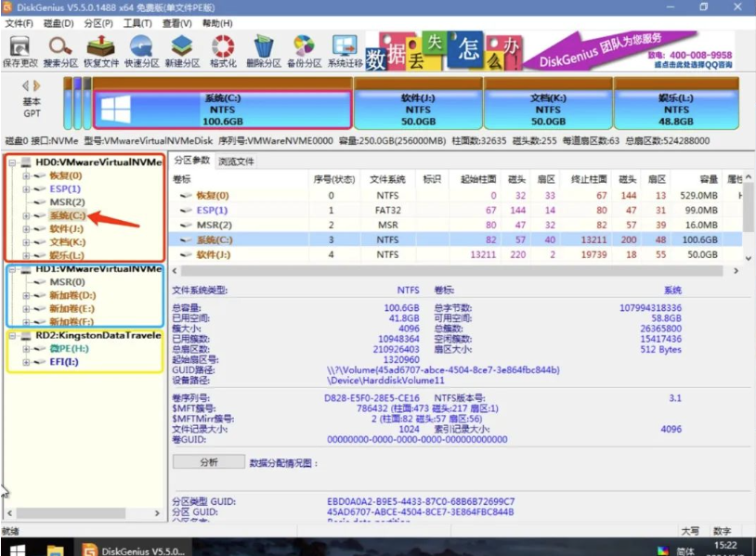Select the Delete Partition (删除分区) icon
Viewport: 756px width, 556px height.
click(x=263, y=52)
